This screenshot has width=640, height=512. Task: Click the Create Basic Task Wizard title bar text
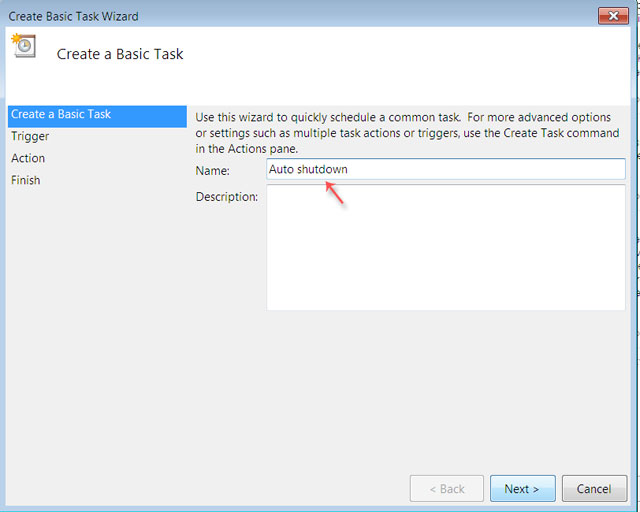point(74,16)
